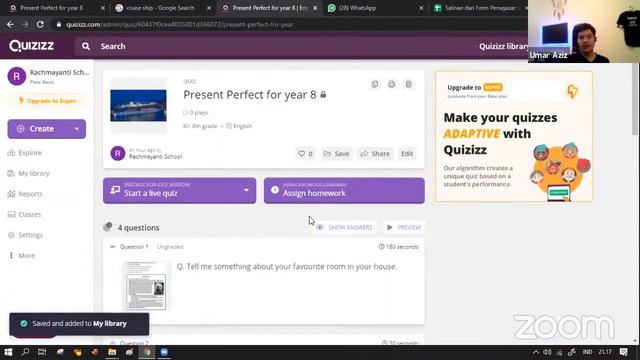This screenshot has height=360, width=640.
Task: Click the duplicate quiz copy icon
Action: coord(375,84)
